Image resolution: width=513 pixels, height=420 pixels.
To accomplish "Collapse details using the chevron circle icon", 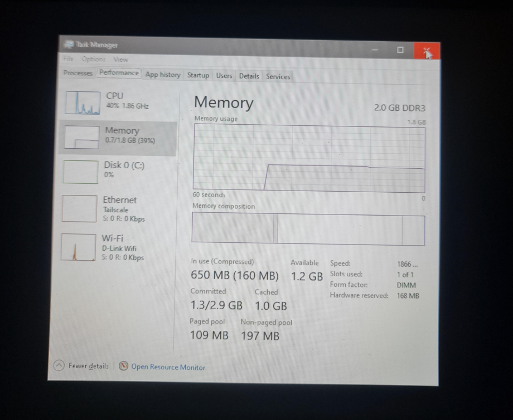I will click(x=58, y=366).
